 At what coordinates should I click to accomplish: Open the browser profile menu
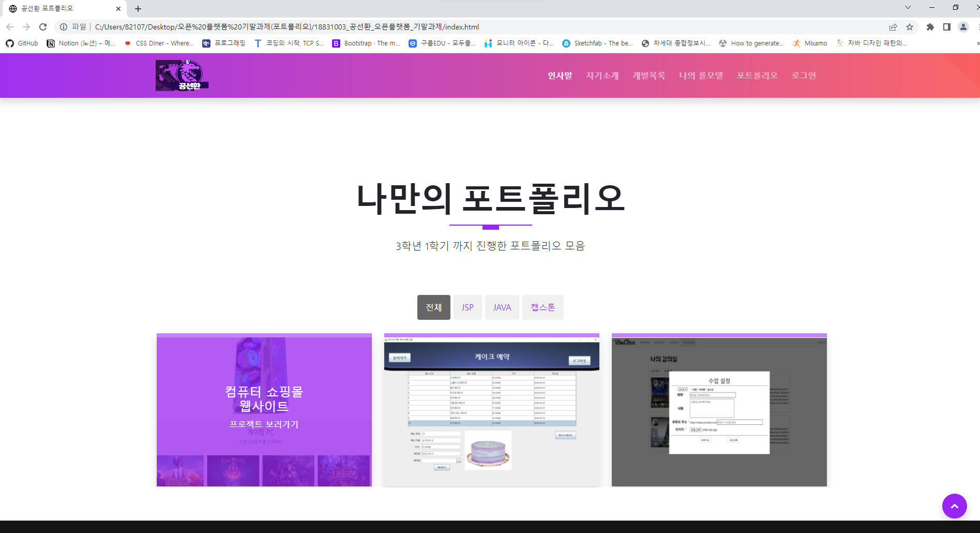pos(963,26)
